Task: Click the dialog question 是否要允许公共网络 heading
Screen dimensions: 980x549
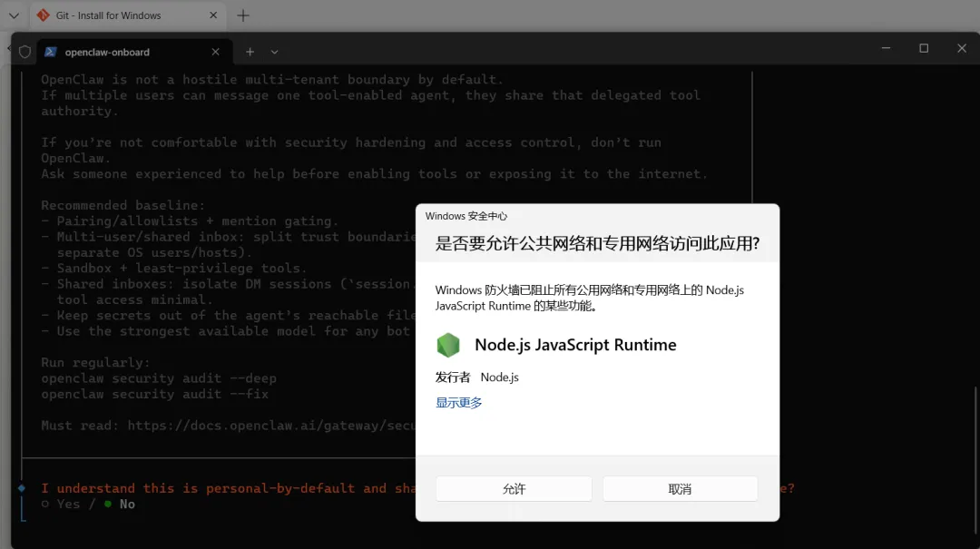Action: pos(597,243)
